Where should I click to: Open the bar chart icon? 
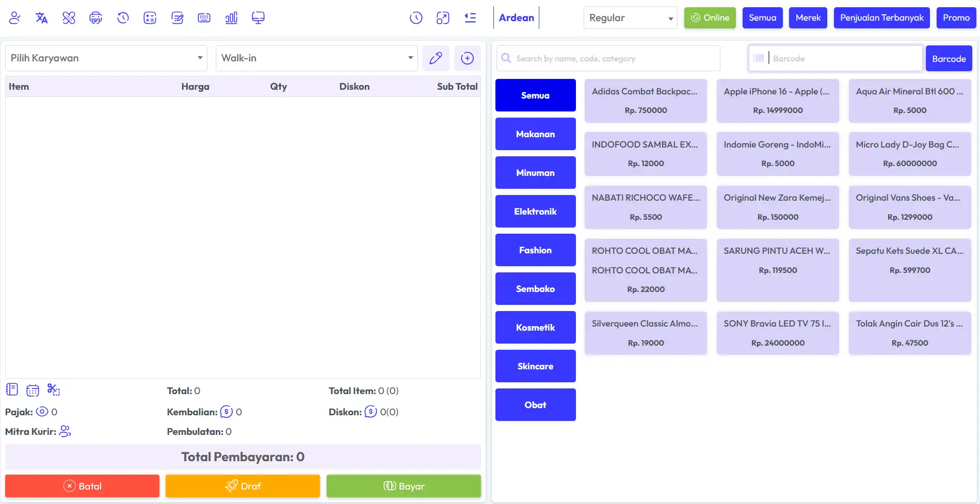tap(231, 18)
